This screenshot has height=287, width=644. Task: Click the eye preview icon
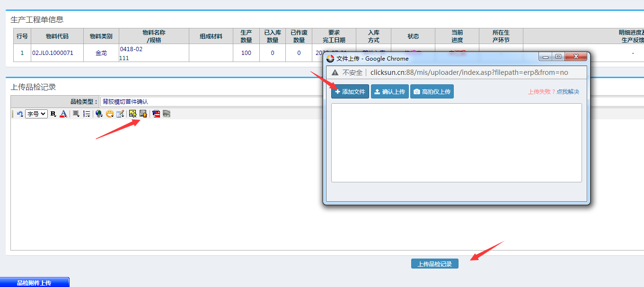[167, 114]
